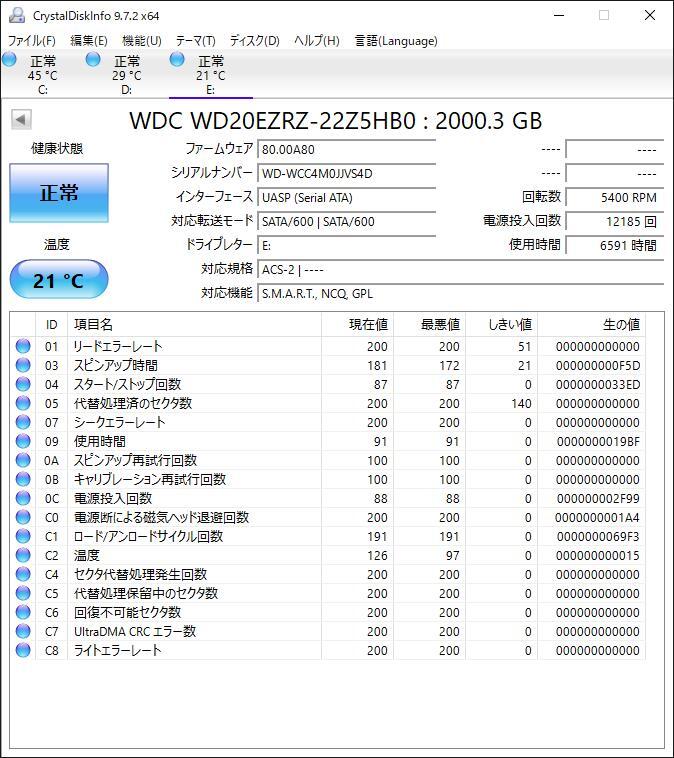Click the blue status icon for ID 09
Screen dimensions: 674x758
click(23, 441)
